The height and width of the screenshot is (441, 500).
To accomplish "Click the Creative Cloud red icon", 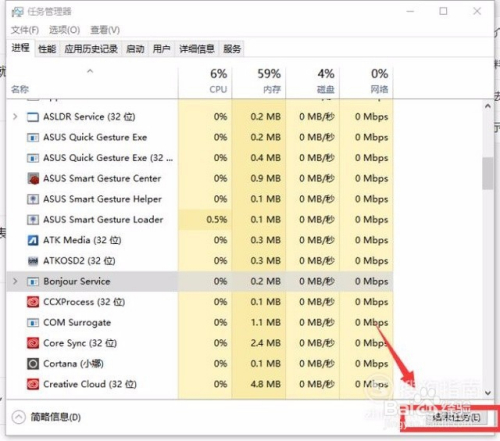I will pyautogui.click(x=33, y=384).
